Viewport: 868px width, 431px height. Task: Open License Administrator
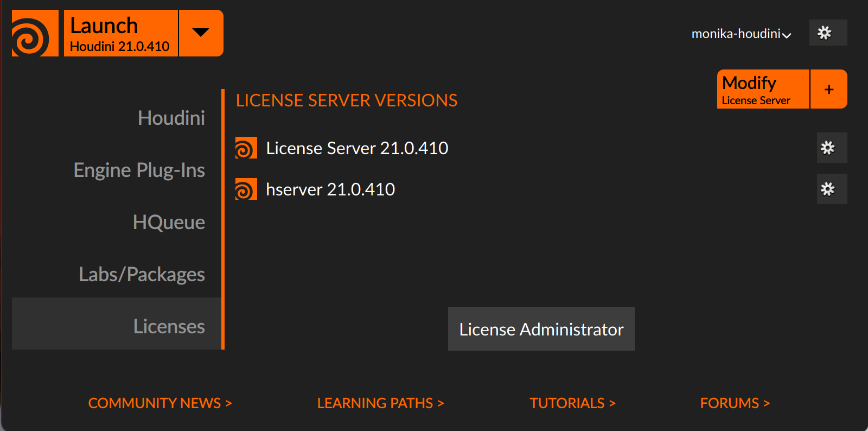tap(541, 329)
